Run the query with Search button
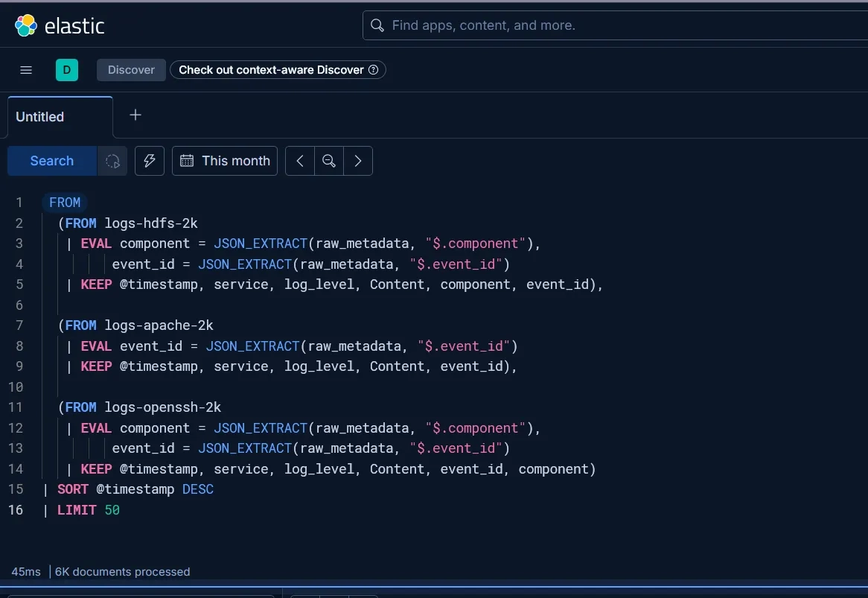This screenshot has height=598, width=868. point(52,161)
